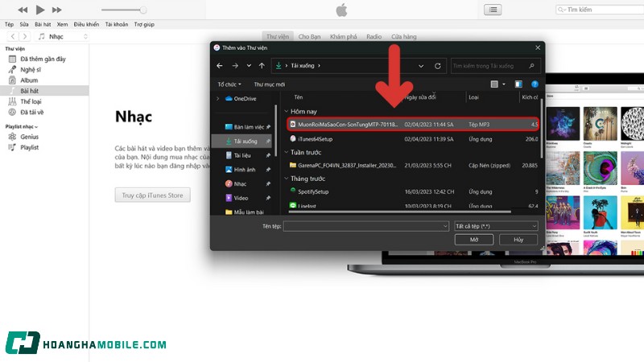Click the dialog back arrow

220,66
